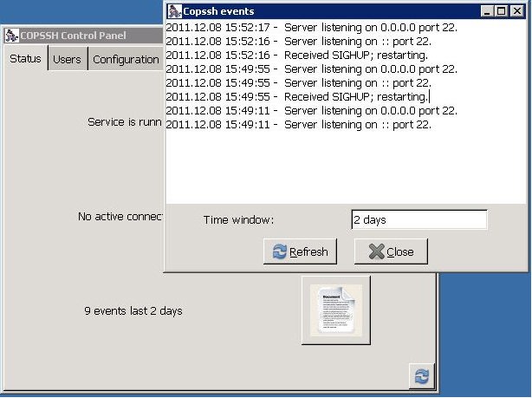The width and height of the screenshot is (532, 398).
Task: Click the COPSSH Control Panel title text
Action: point(74,36)
